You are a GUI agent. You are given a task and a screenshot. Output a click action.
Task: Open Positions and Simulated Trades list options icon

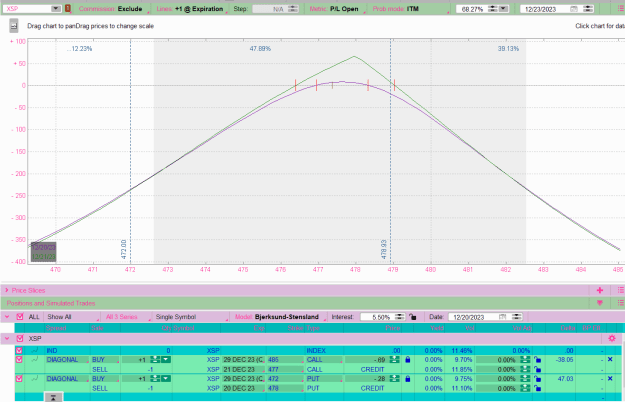click(x=621, y=303)
